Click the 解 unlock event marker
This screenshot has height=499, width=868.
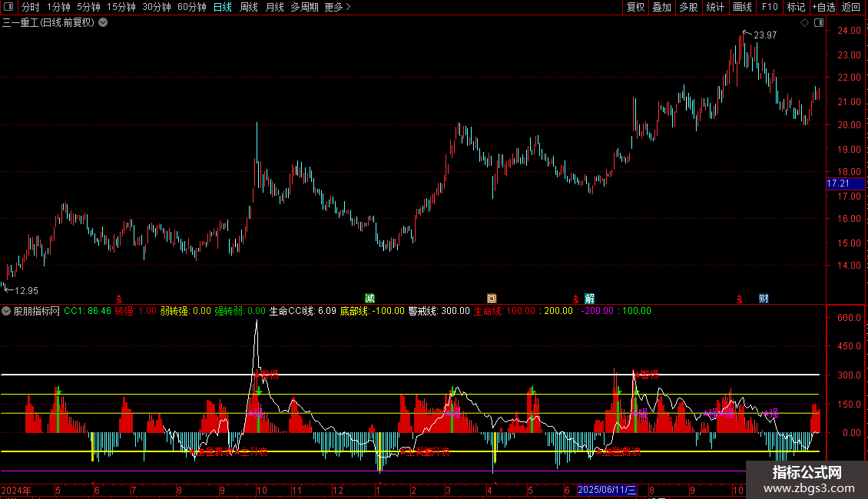pos(590,299)
